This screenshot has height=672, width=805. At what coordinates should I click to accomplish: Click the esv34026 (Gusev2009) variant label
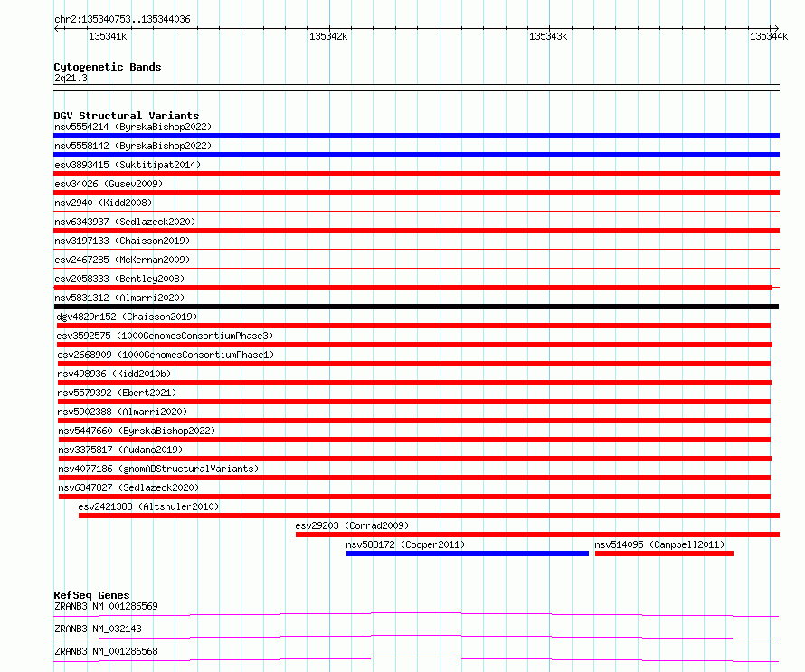(x=109, y=184)
